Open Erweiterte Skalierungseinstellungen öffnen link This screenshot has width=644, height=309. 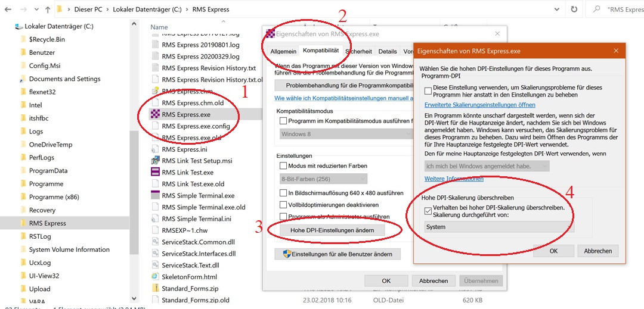coord(479,105)
